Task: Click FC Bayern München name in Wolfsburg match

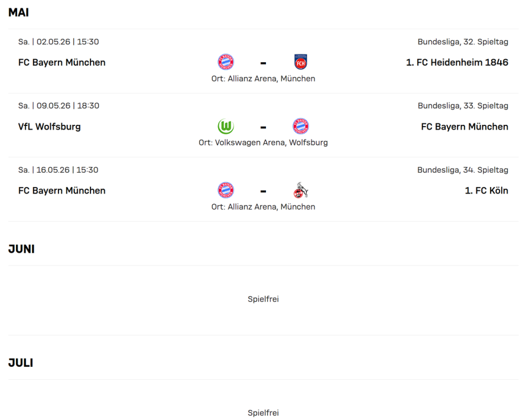Action: (465, 127)
